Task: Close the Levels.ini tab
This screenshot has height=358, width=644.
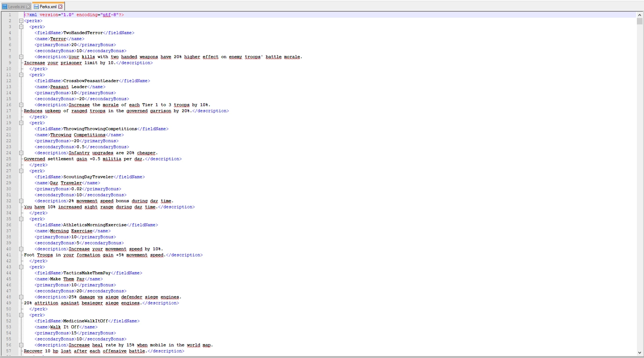Action: coord(29,7)
